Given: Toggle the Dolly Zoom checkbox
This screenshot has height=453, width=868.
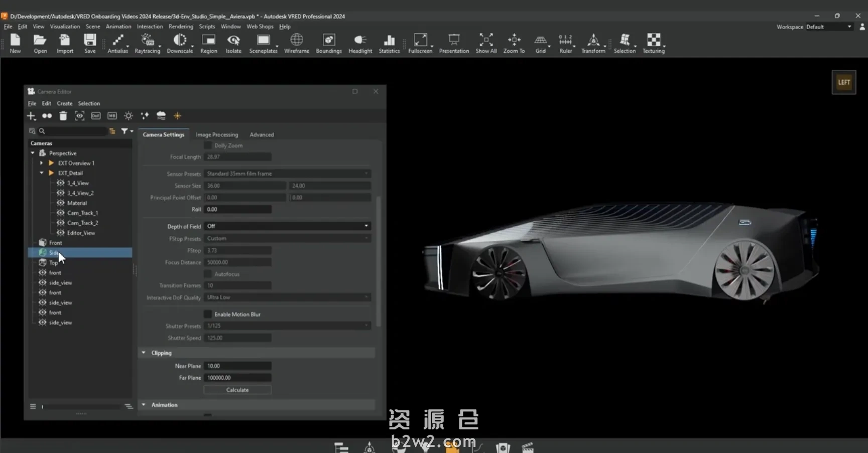Looking at the screenshot, I should [x=208, y=145].
